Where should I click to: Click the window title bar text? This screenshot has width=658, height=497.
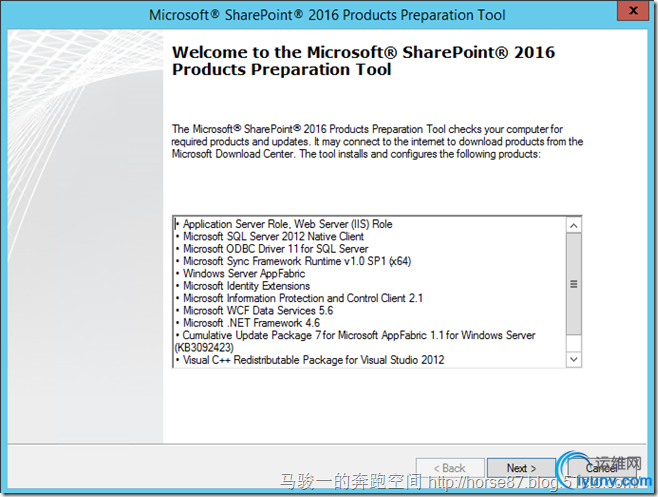327,15
